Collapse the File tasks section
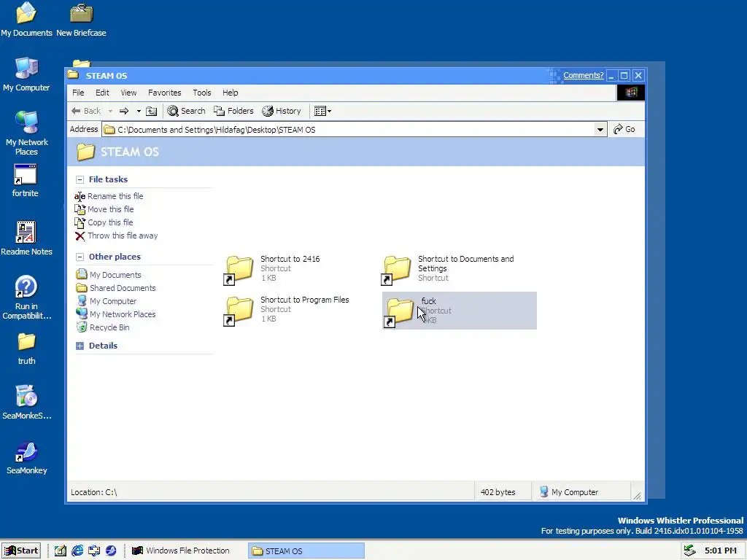The width and height of the screenshot is (747, 560). coord(80,179)
